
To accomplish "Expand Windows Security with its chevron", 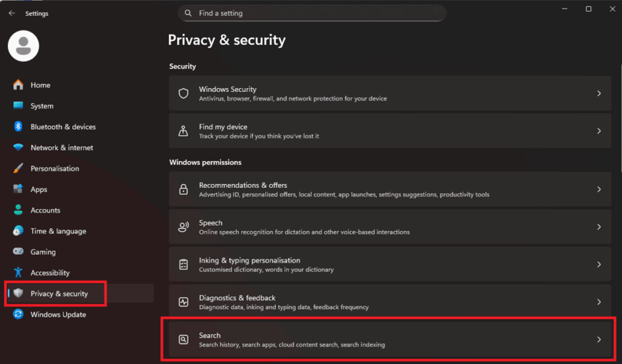I will 599,93.
